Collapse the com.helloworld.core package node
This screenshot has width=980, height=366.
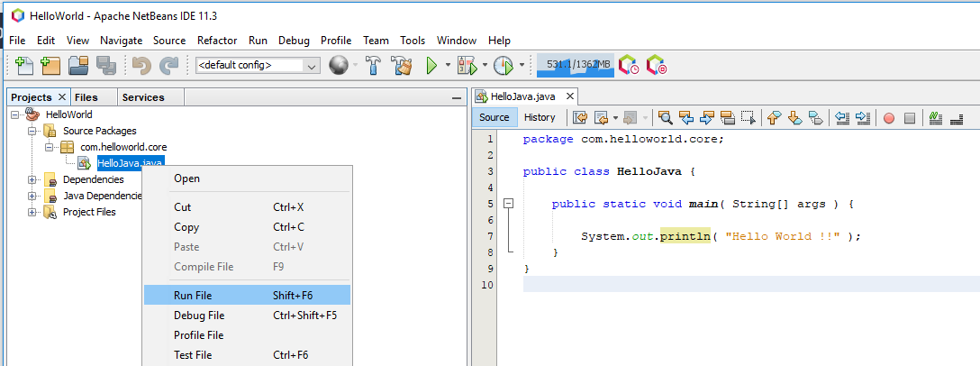pos(50,147)
